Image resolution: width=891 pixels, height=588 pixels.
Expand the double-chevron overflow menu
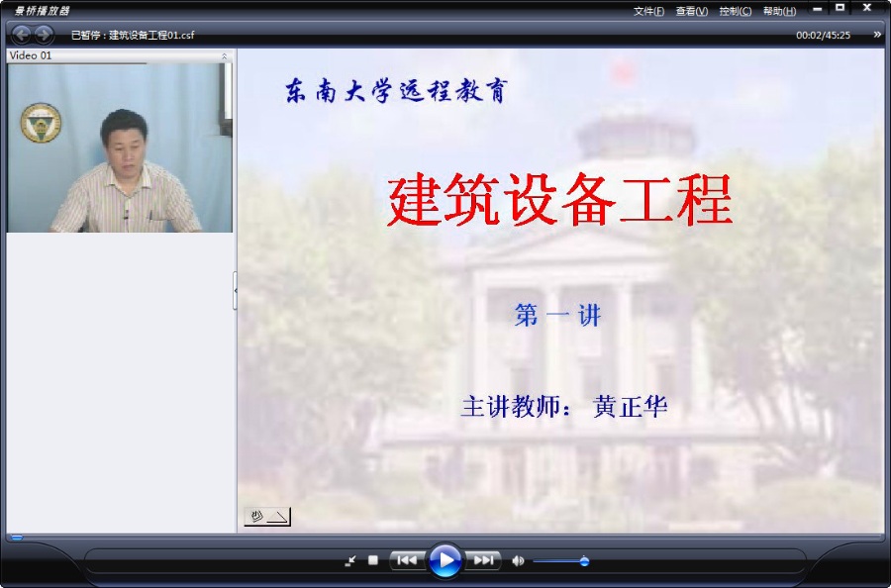tap(877, 35)
